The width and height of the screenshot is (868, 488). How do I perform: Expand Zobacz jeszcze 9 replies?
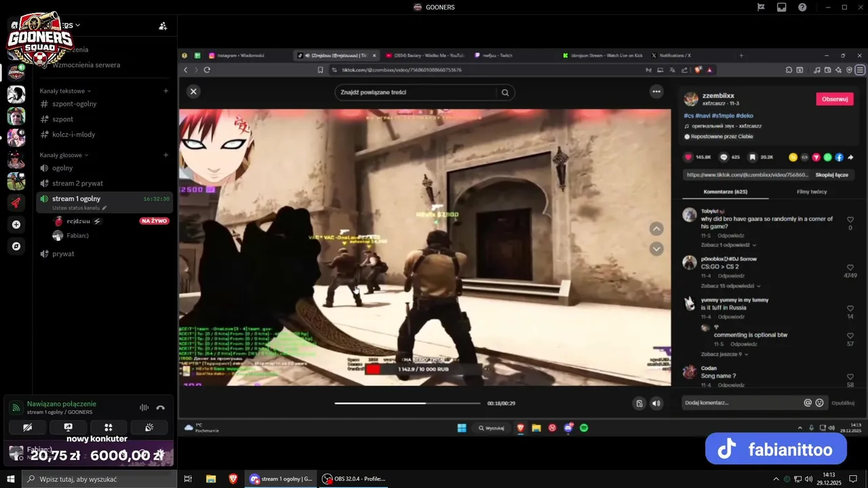pos(725,354)
